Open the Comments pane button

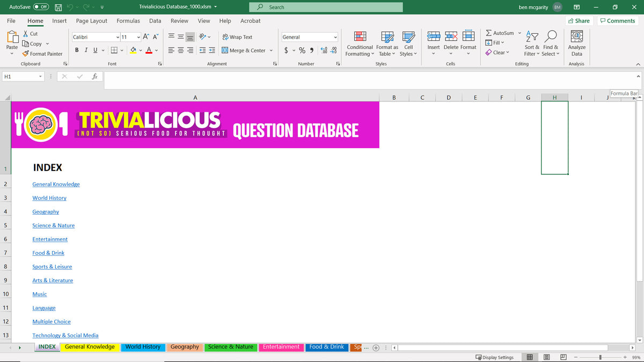617,21
